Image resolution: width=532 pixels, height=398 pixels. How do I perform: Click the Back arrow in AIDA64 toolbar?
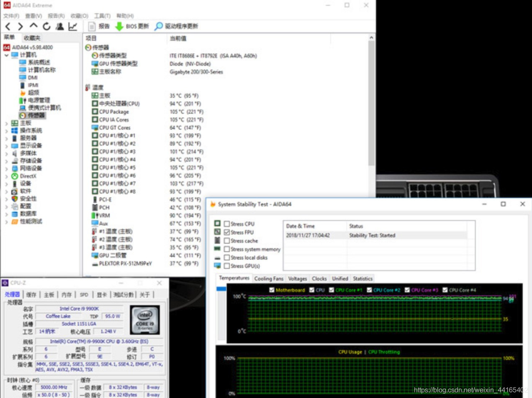pyautogui.click(x=8, y=26)
